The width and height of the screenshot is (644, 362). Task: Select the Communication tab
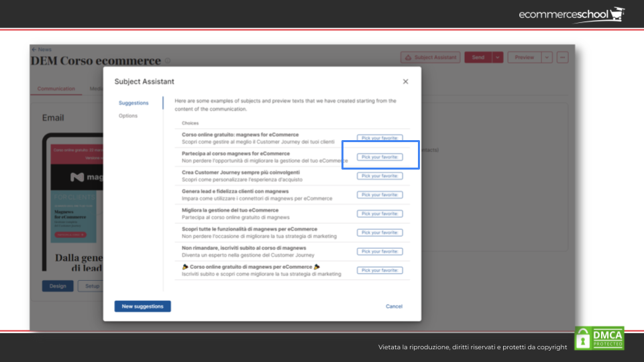pyautogui.click(x=56, y=88)
